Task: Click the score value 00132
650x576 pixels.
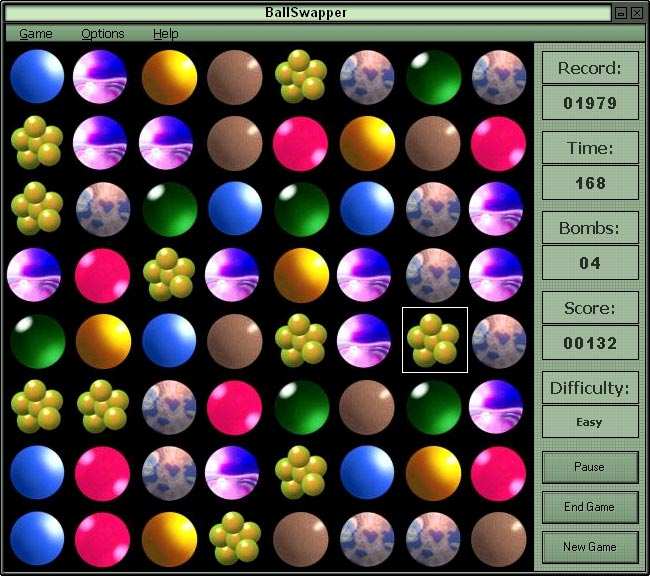Action: [x=590, y=343]
